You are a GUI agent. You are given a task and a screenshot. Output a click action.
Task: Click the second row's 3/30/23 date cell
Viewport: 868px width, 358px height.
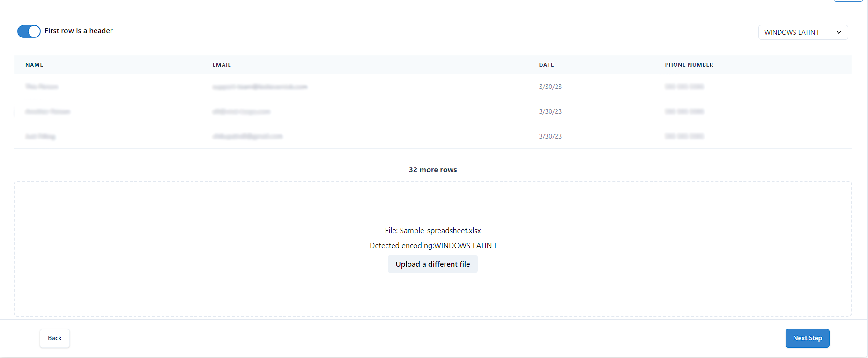(x=550, y=111)
